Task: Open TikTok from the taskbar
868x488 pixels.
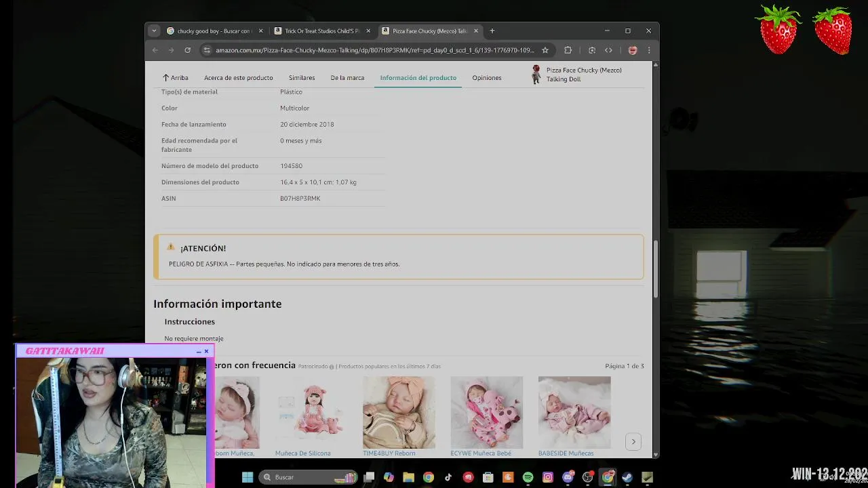Action: tap(448, 477)
